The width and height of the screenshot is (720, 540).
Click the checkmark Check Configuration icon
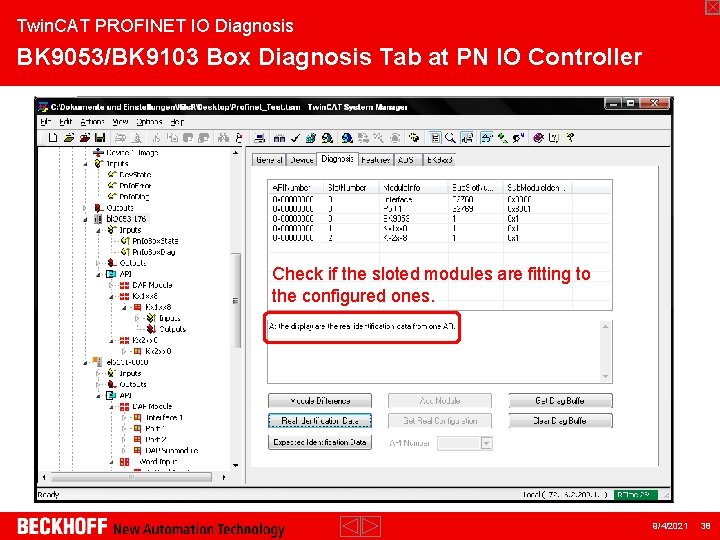pos(295,138)
